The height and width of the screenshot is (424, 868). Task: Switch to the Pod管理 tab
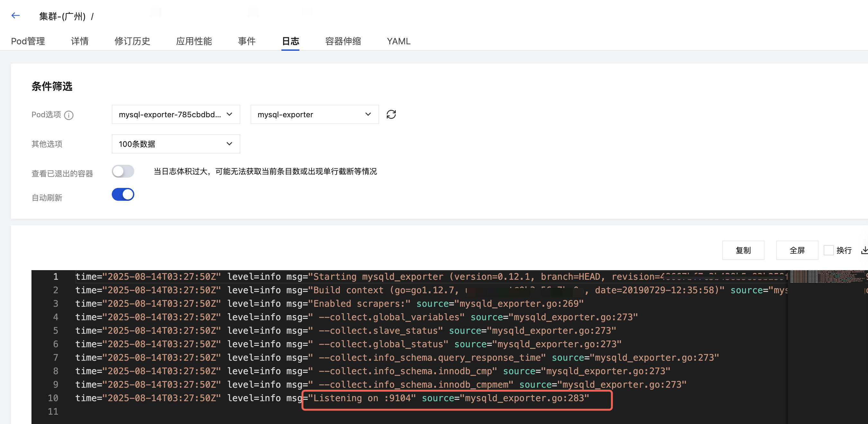coord(28,41)
